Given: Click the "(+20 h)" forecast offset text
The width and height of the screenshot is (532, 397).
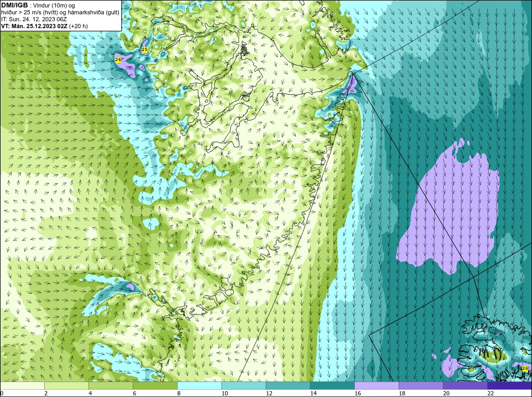Looking at the screenshot, I should [x=78, y=26].
